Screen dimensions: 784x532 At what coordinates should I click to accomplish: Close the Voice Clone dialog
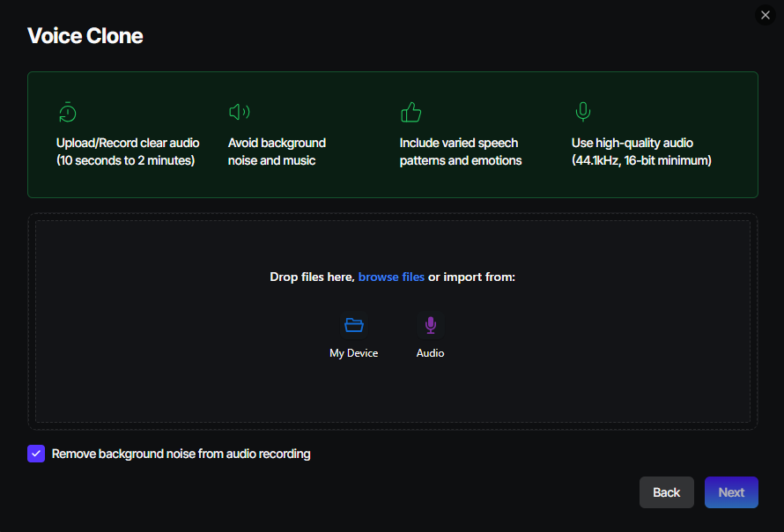coord(765,15)
